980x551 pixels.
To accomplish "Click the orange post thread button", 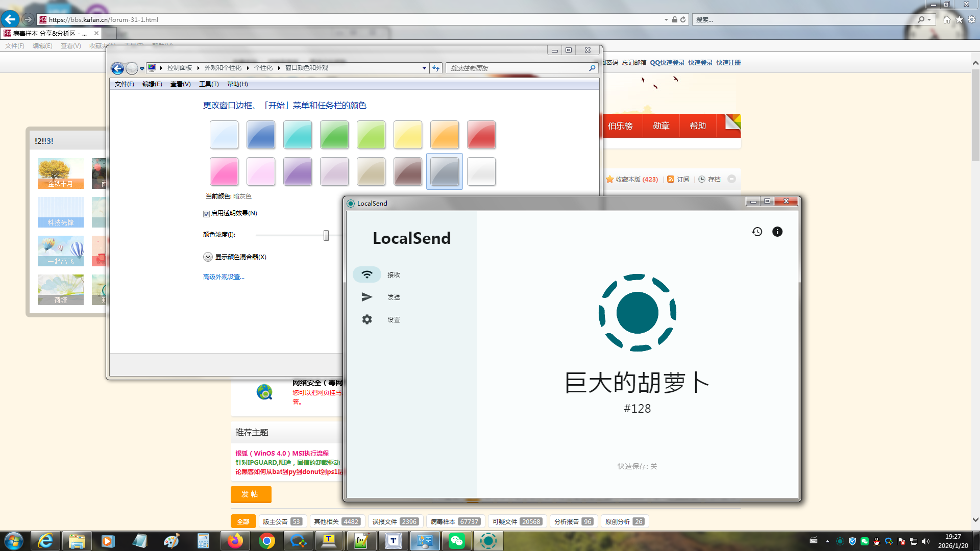I will pos(251,494).
